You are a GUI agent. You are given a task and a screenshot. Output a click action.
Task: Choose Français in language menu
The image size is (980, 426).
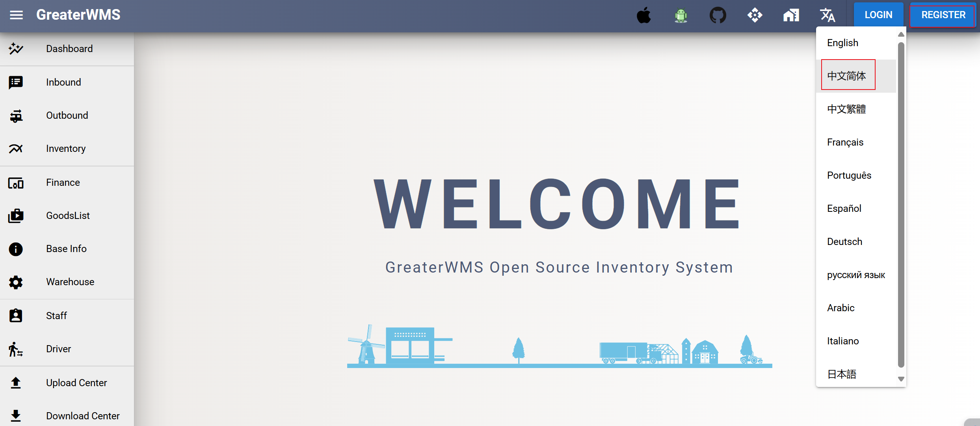(x=845, y=142)
